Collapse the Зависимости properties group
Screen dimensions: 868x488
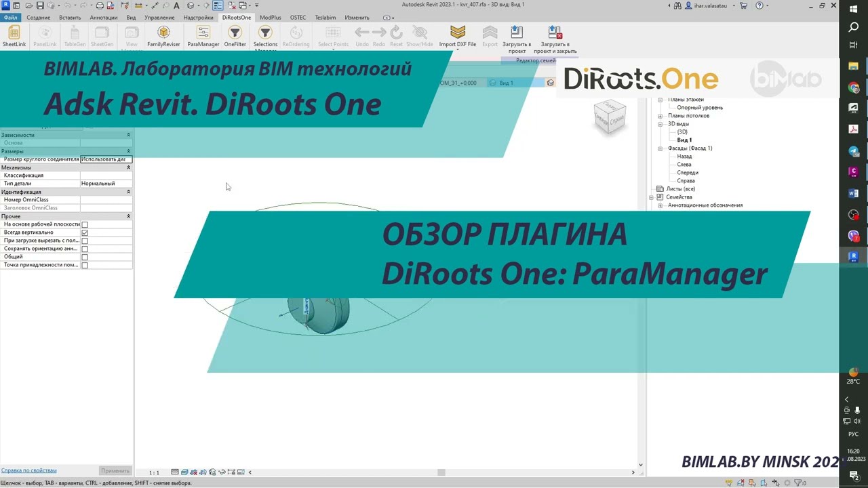[x=128, y=135]
